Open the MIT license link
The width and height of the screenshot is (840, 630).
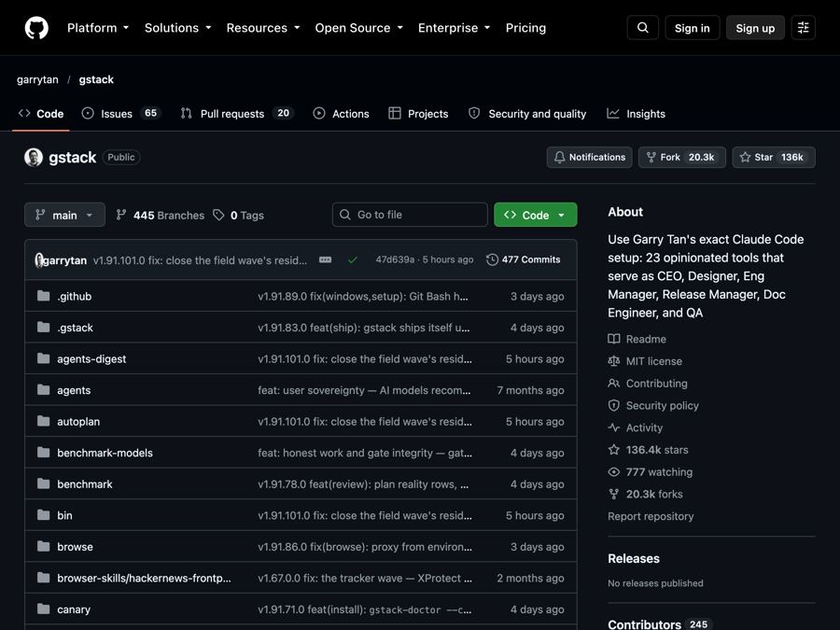tap(645, 361)
